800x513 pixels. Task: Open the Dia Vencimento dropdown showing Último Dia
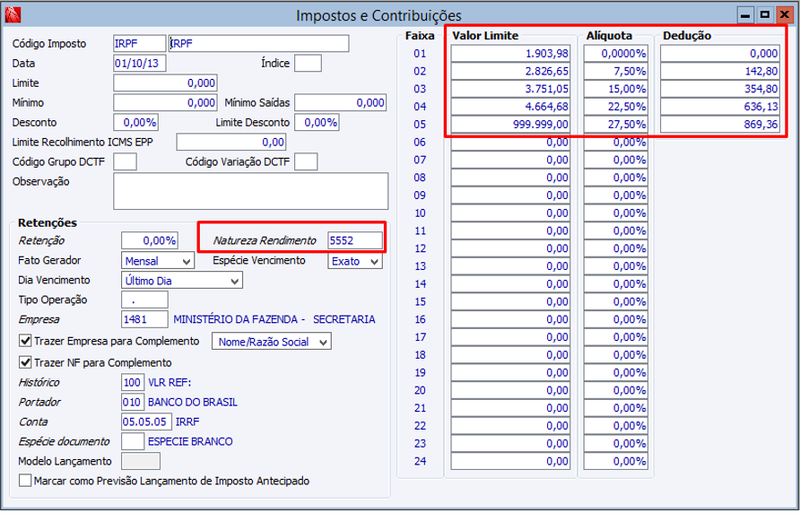(x=182, y=281)
